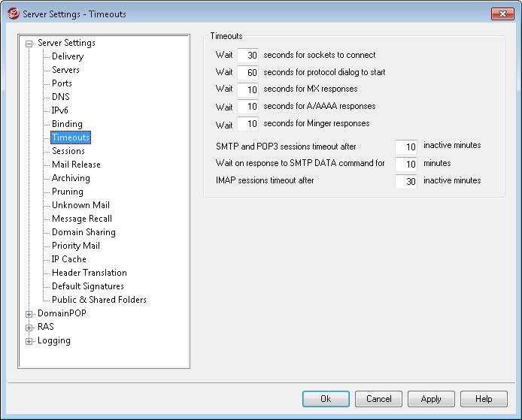Select Mail Release in the tree

pos(76,165)
